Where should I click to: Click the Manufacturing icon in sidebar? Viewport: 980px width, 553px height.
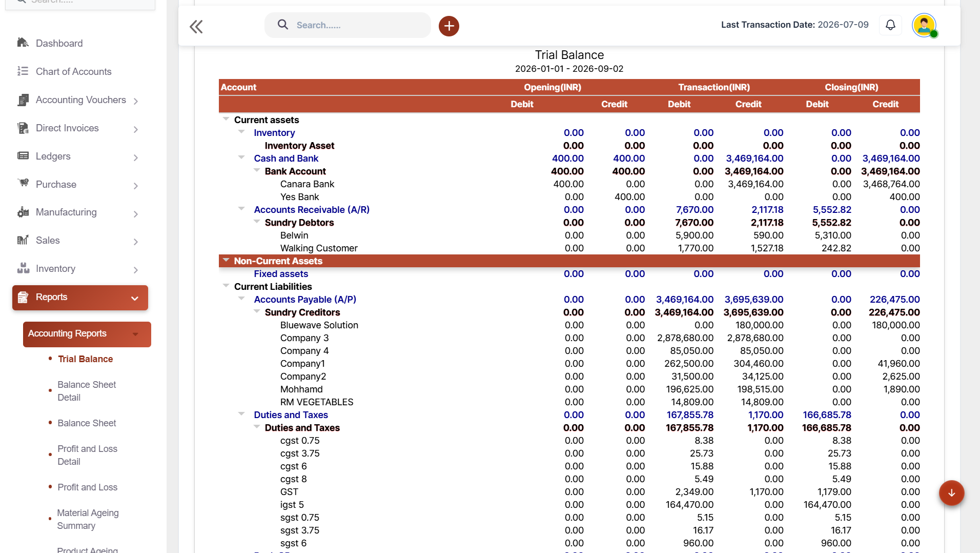(23, 212)
